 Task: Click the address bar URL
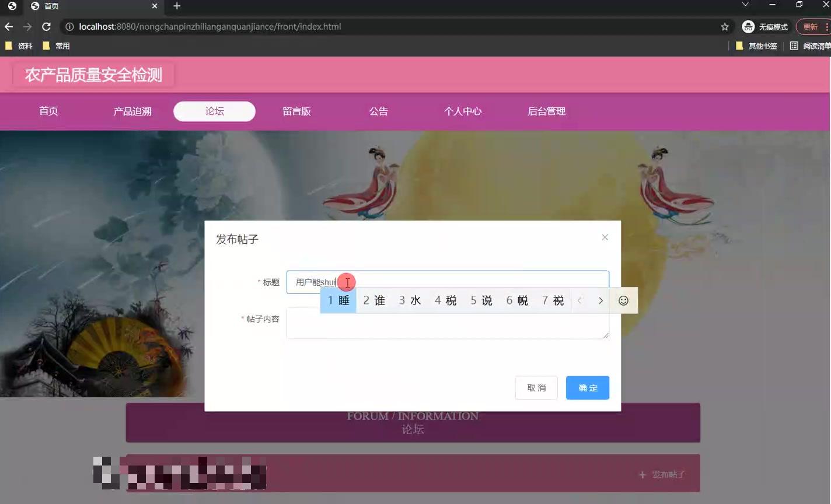(210, 27)
